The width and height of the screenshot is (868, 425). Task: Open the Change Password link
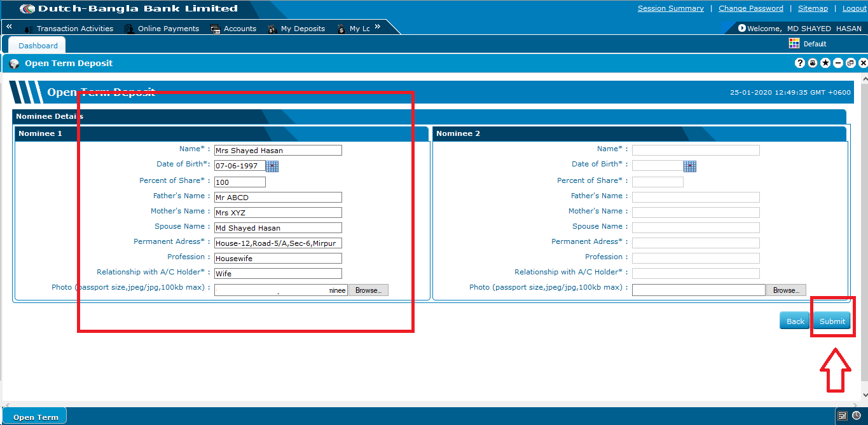[751, 8]
